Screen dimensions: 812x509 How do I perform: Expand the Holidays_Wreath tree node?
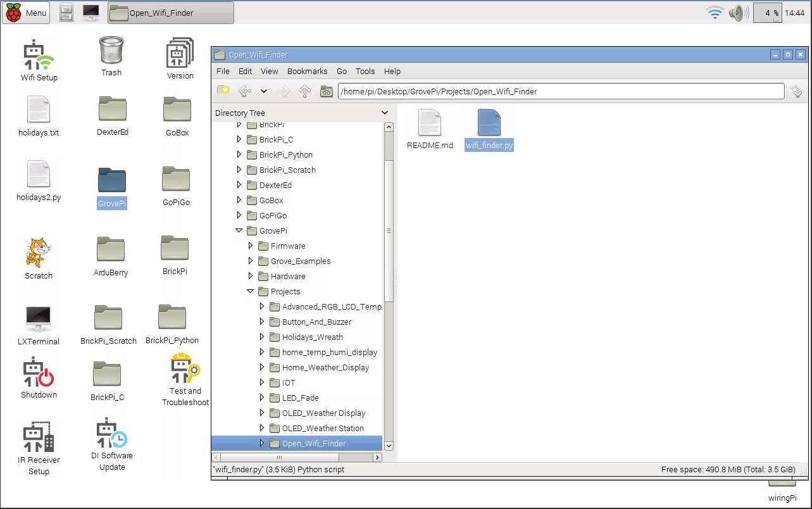[x=261, y=337]
